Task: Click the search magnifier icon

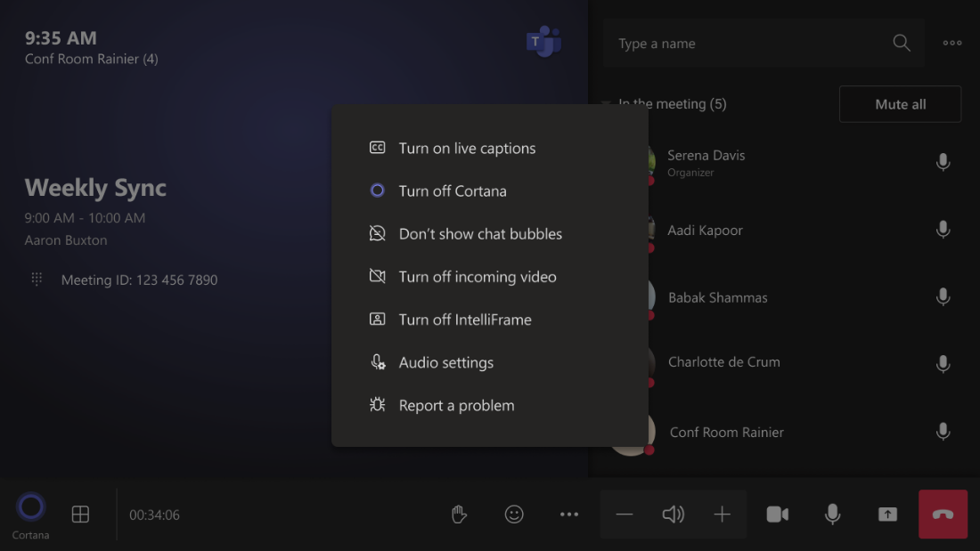Action: click(x=902, y=44)
